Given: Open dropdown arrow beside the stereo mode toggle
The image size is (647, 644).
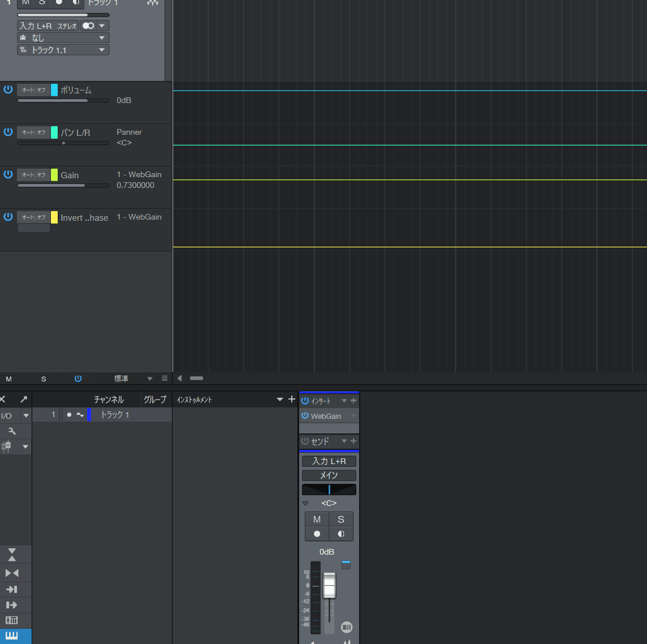Looking at the screenshot, I should (102, 25).
